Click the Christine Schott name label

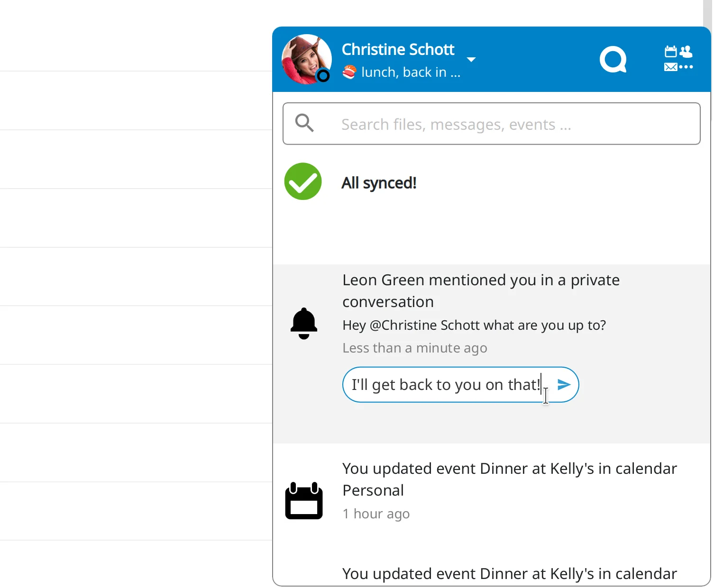[398, 49]
